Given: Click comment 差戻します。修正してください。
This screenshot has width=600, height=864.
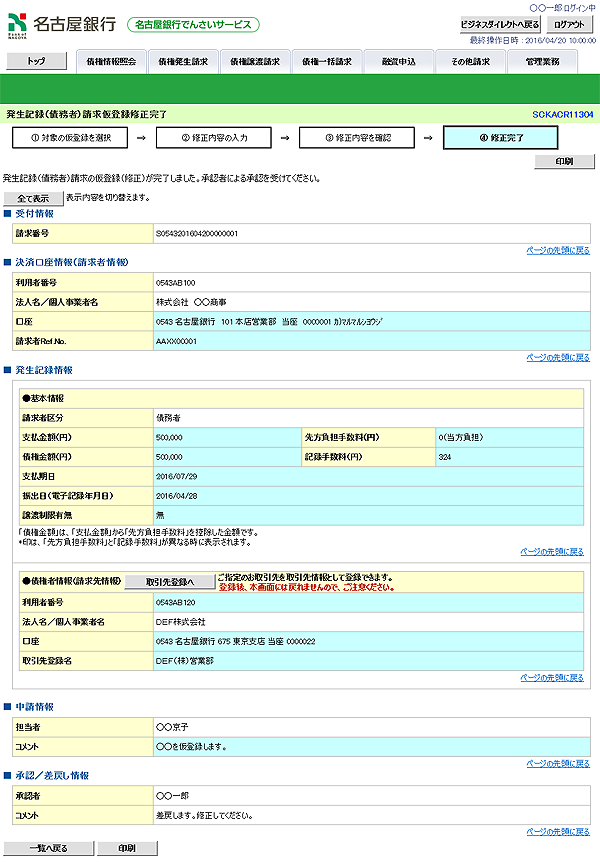Looking at the screenshot, I should pyautogui.click(x=204, y=816).
